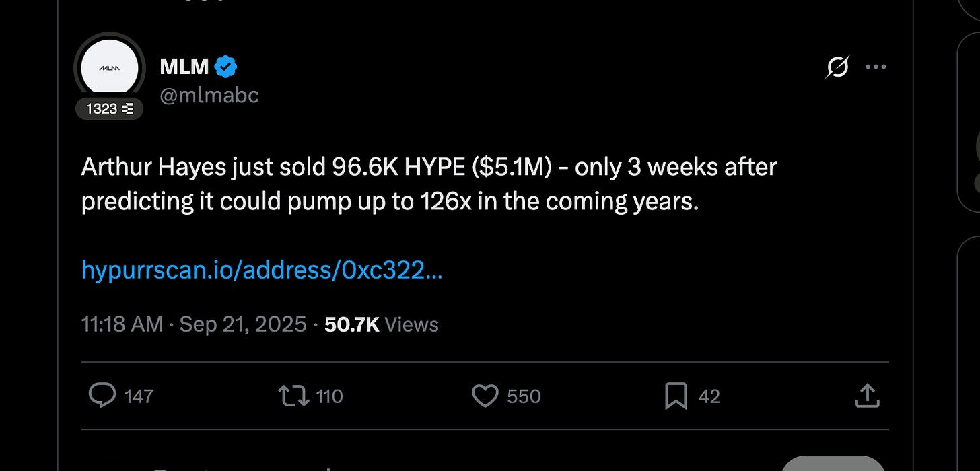Click the 11:18 AM Sep 21, 2025 timestamp

(194, 324)
